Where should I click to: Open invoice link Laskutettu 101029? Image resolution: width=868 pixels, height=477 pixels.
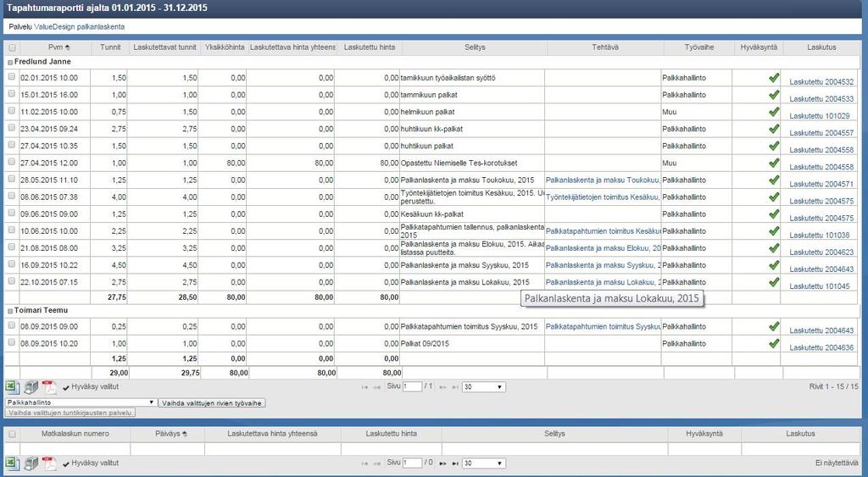(x=820, y=116)
